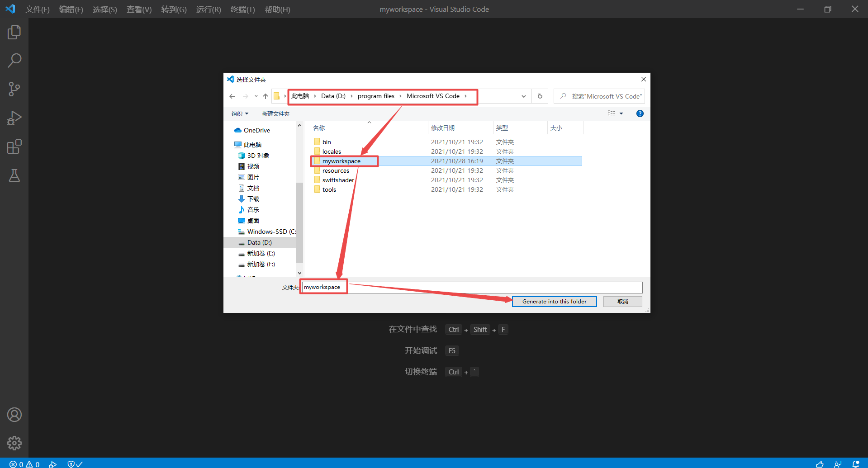Click 新建文件夹 new folder button

coord(275,113)
